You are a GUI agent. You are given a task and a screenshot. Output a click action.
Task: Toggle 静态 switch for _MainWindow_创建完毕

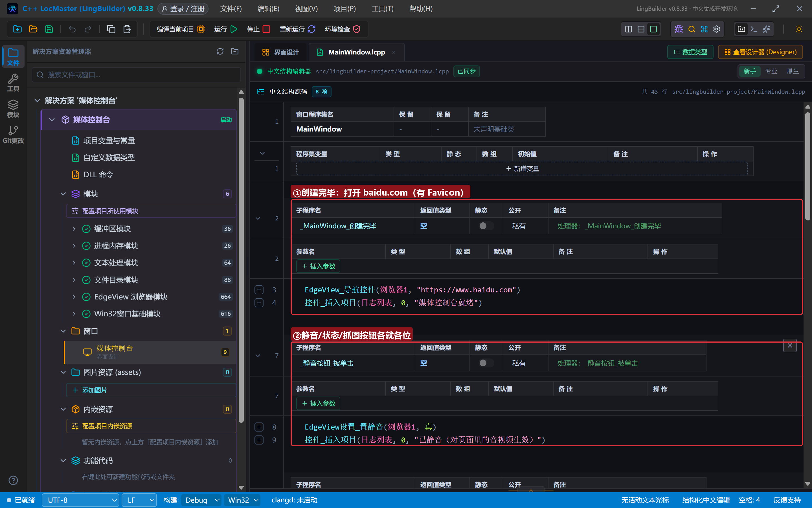(x=486, y=226)
